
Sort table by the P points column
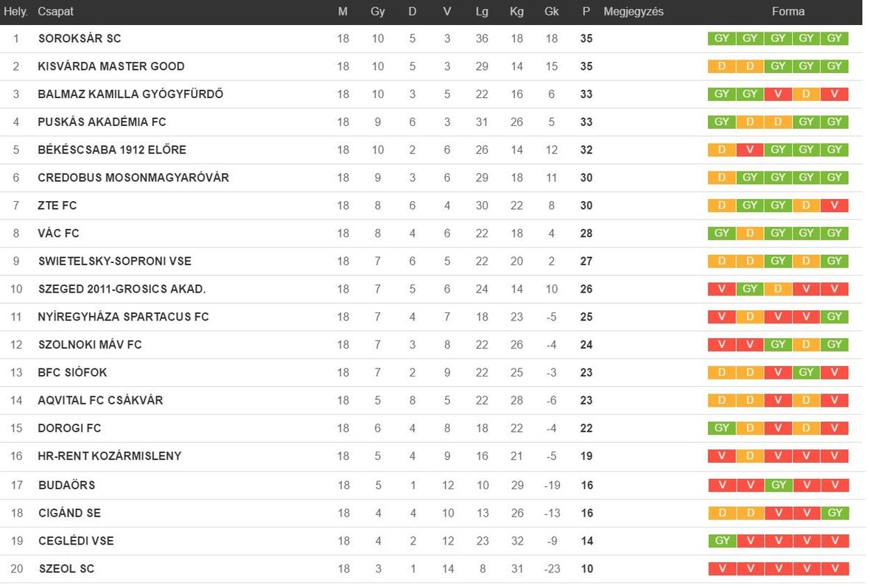click(x=586, y=11)
